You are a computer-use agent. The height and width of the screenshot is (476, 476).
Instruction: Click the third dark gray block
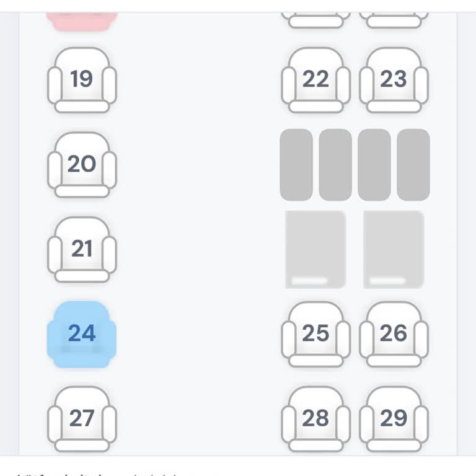click(x=374, y=165)
